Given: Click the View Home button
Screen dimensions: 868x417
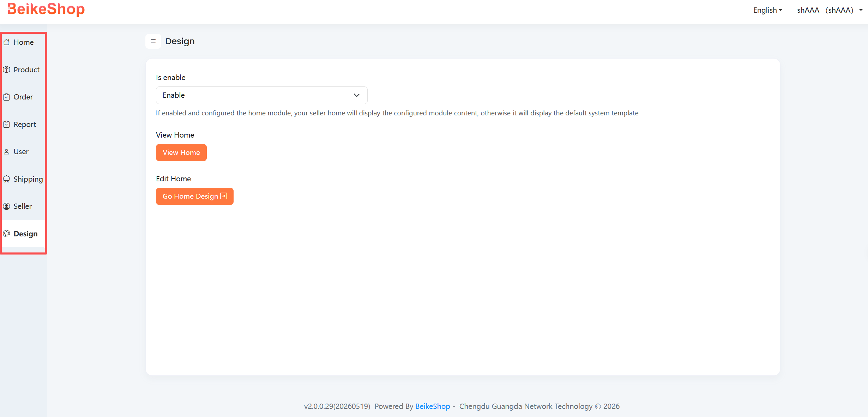Looking at the screenshot, I should [x=181, y=152].
